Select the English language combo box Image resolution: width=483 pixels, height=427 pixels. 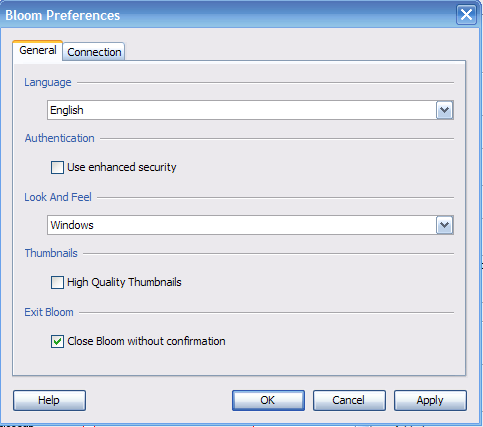(x=250, y=110)
